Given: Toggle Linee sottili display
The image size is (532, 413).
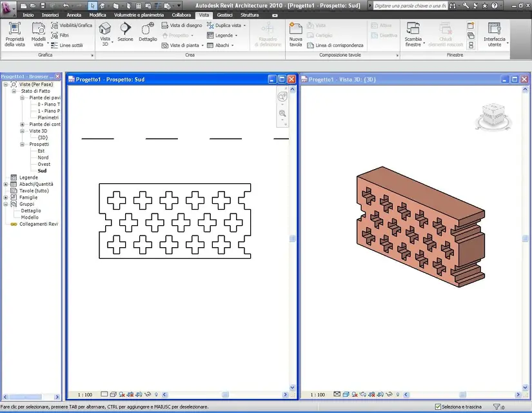Looking at the screenshot, I should [67, 45].
